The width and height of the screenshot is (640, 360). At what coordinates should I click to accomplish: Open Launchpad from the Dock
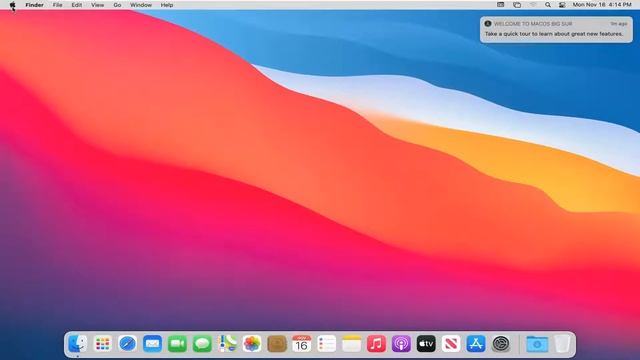102,344
